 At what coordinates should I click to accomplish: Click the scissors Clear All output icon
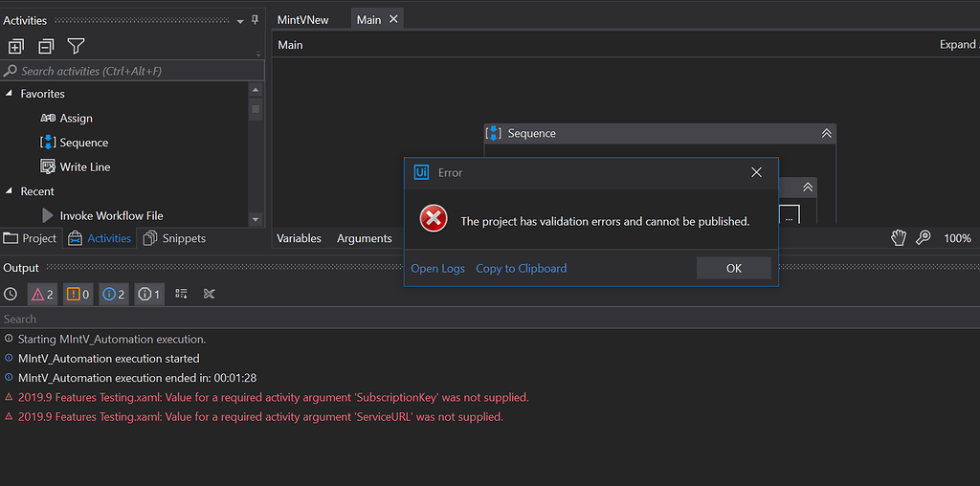tap(211, 294)
